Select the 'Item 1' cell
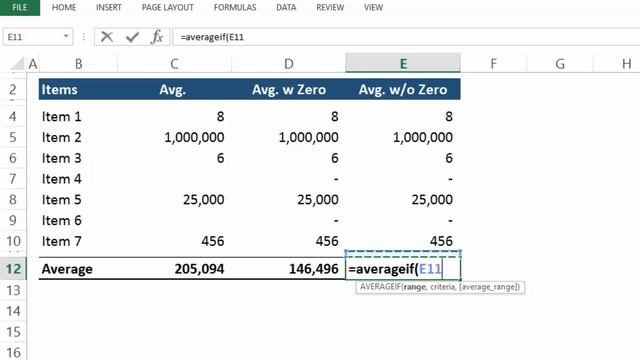This screenshot has height=360, width=640. [78, 116]
